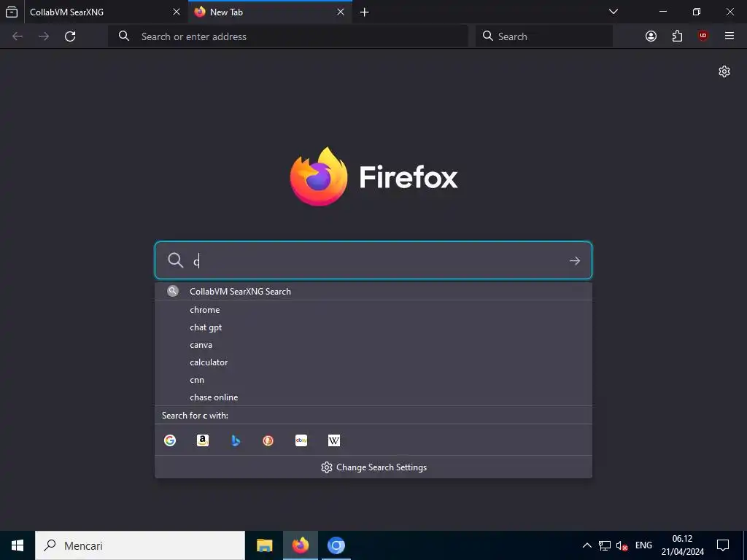
Task: Open a new tab with plus button
Action: click(365, 12)
